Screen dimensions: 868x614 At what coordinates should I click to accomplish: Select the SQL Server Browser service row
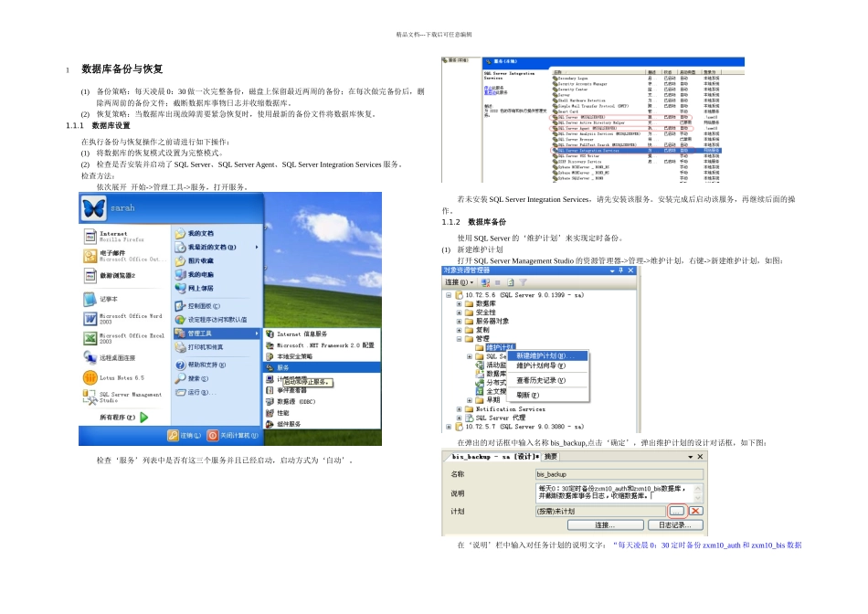[636, 140]
